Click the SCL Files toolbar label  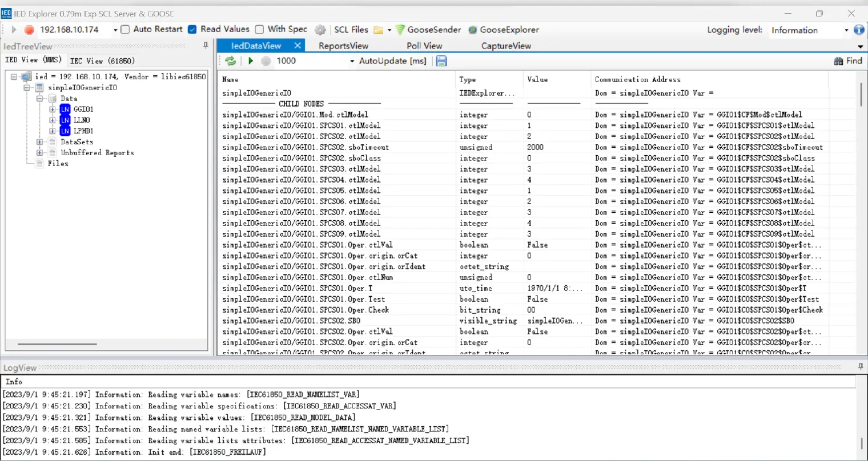351,30
